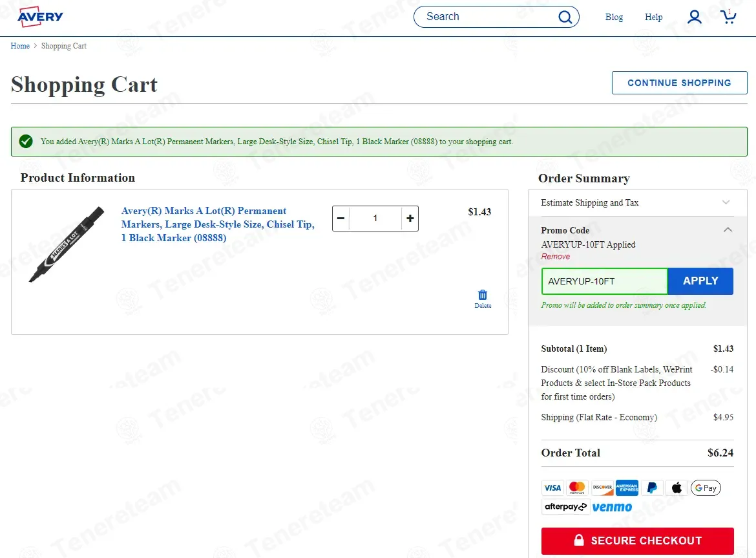Click Continue Shopping button

[679, 83]
